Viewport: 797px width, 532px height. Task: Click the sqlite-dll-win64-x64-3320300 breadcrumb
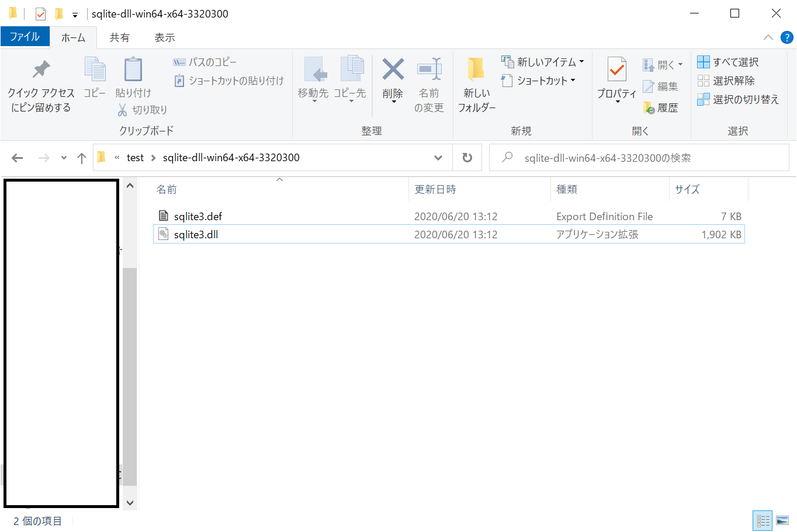[x=231, y=158]
